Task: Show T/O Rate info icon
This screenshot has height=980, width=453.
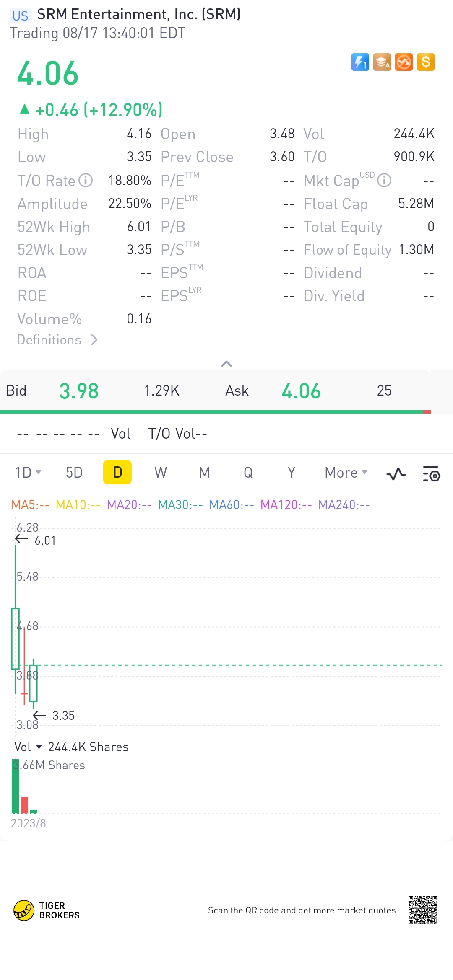Action: click(x=86, y=181)
